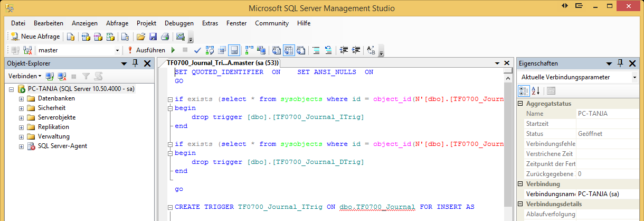
Task: Expand the Serverobjekte folder
Action: pyautogui.click(x=21, y=117)
